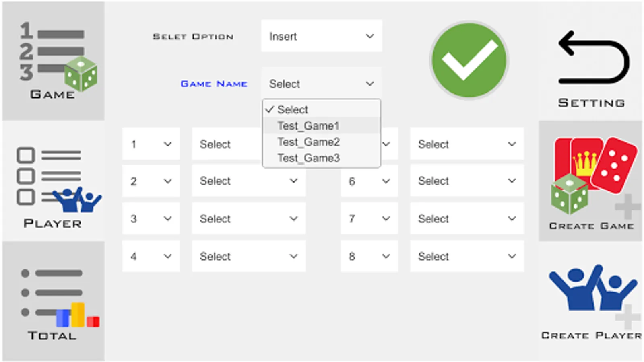
Task: Open the Create Game icon
Action: 590,182
